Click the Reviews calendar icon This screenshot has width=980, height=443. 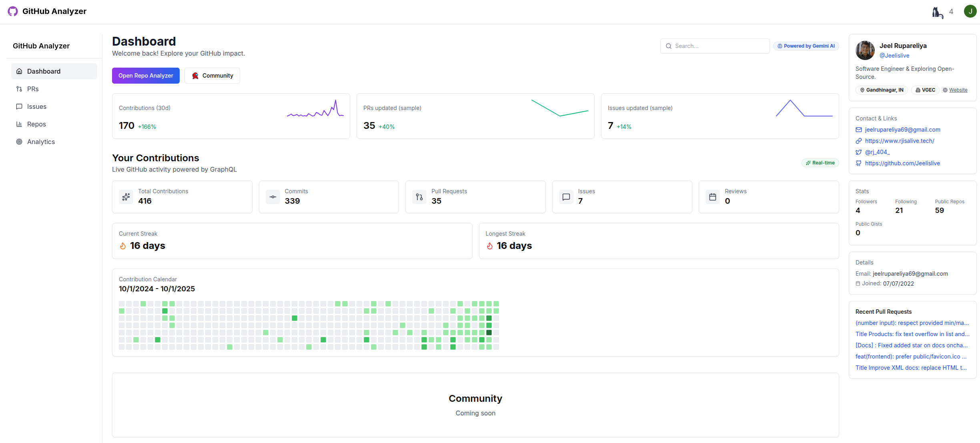pos(713,197)
